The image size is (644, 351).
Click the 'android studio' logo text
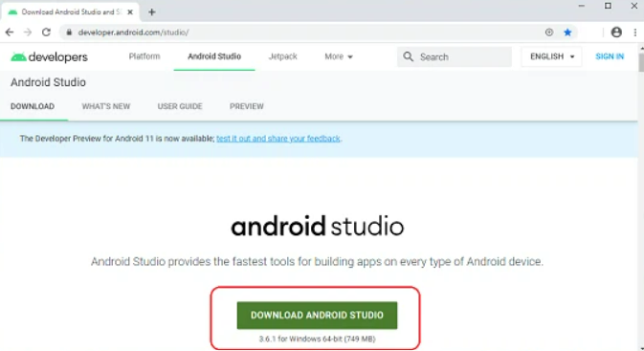[317, 227]
